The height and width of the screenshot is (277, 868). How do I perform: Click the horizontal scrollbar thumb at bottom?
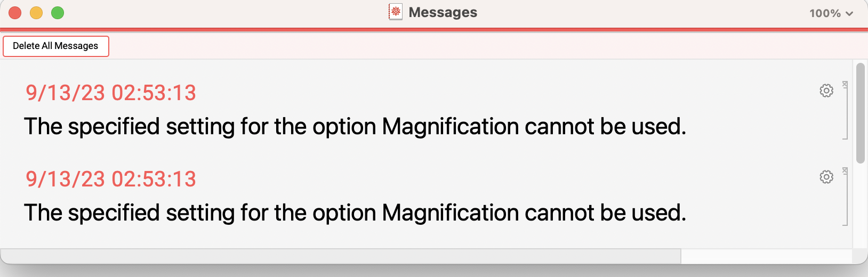click(x=341, y=257)
